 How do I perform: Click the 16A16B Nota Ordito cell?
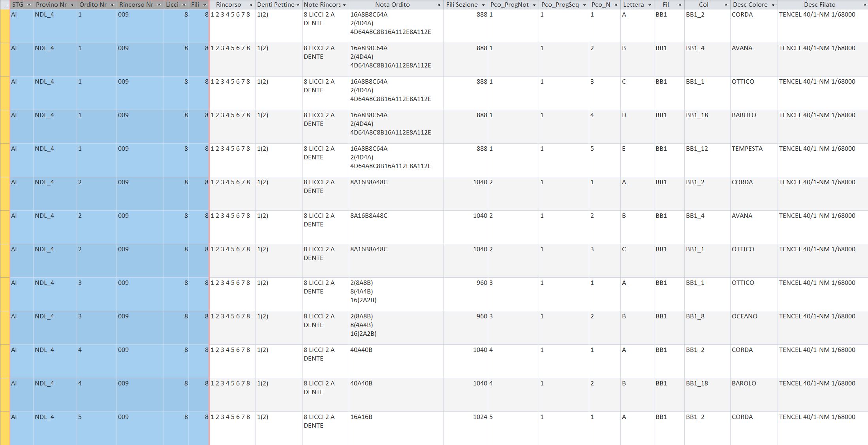tap(361, 417)
